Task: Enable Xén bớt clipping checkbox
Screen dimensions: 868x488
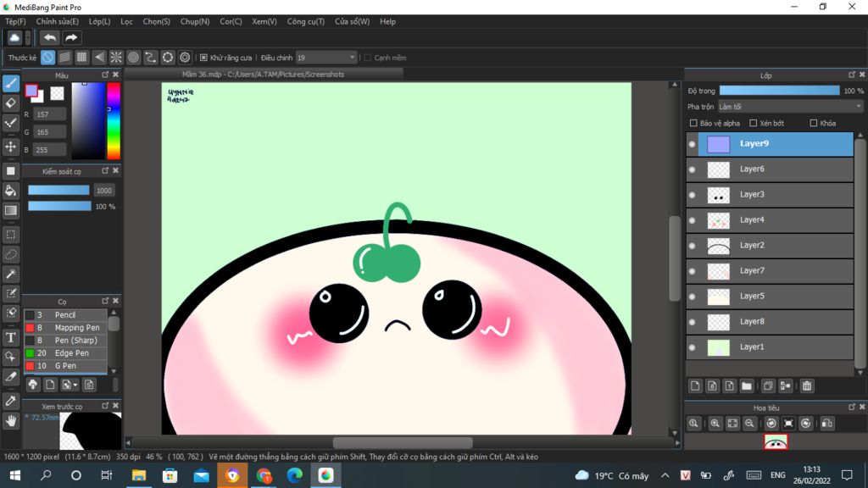Action: click(753, 123)
